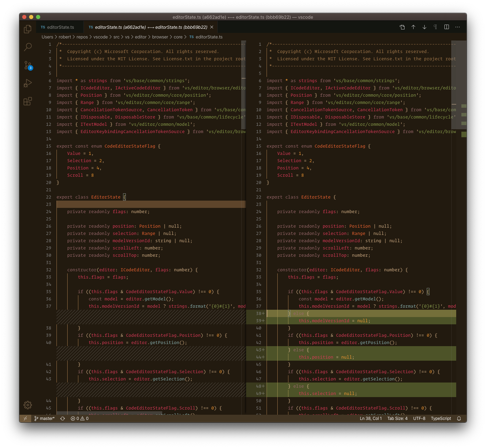The width and height of the screenshot is (486, 448).
Task: Click 'const model = editor.getModel();' in the right pane
Action: [x=341, y=299]
